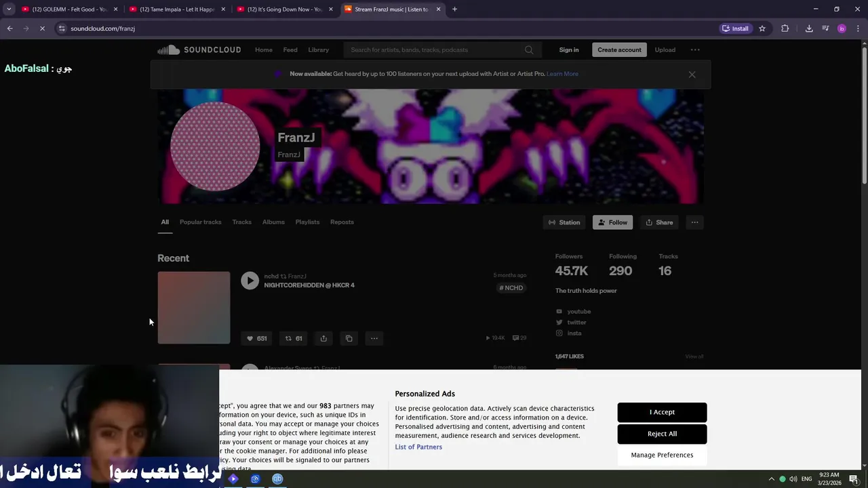Open tab search dropdown arrow
Viewport: 868px width, 488px height.
click(9, 9)
